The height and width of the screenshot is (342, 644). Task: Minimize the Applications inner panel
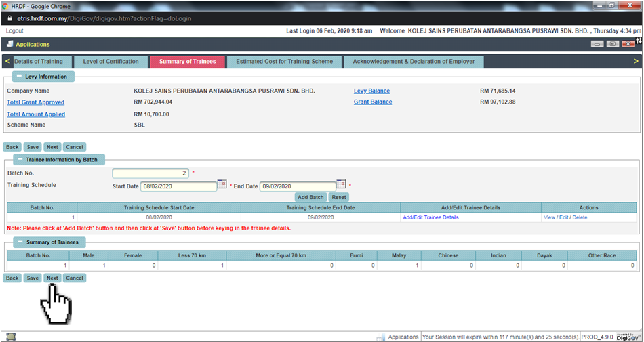click(x=597, y=44)
